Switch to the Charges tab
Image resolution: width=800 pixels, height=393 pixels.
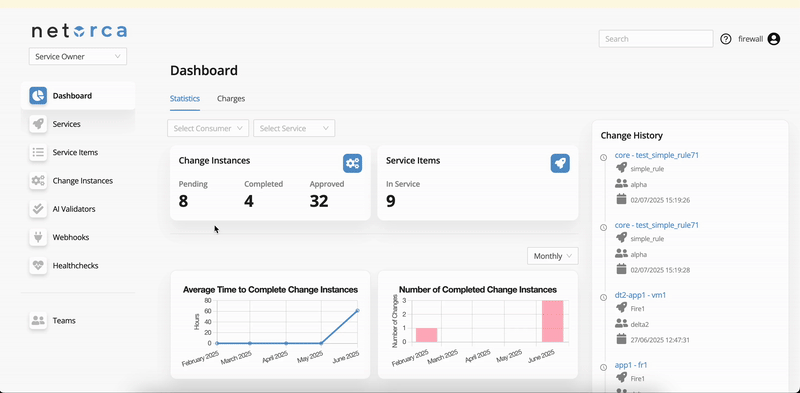231,99
